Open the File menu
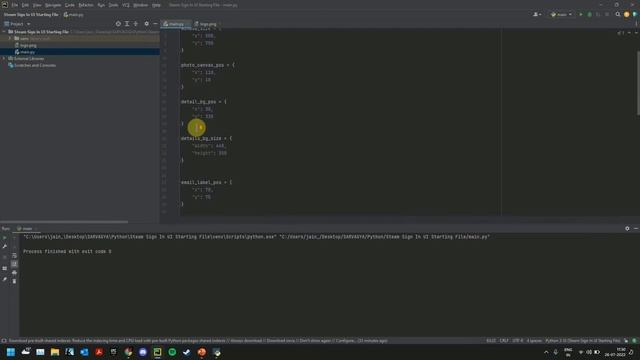The image size is (640, 360). [15, 5]
